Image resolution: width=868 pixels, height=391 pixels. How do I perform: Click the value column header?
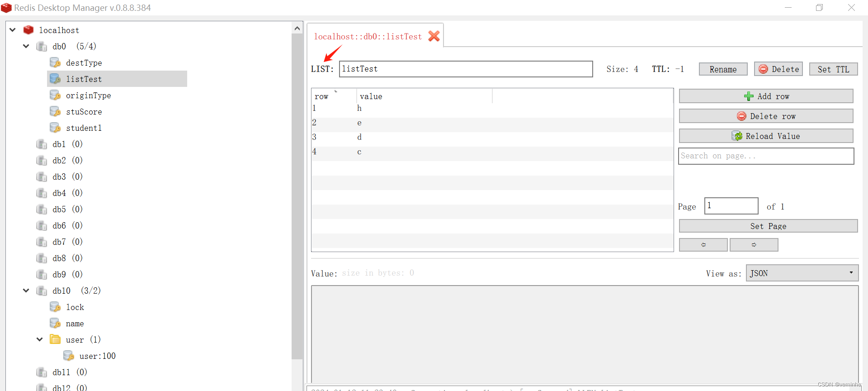tap(424, 96)
